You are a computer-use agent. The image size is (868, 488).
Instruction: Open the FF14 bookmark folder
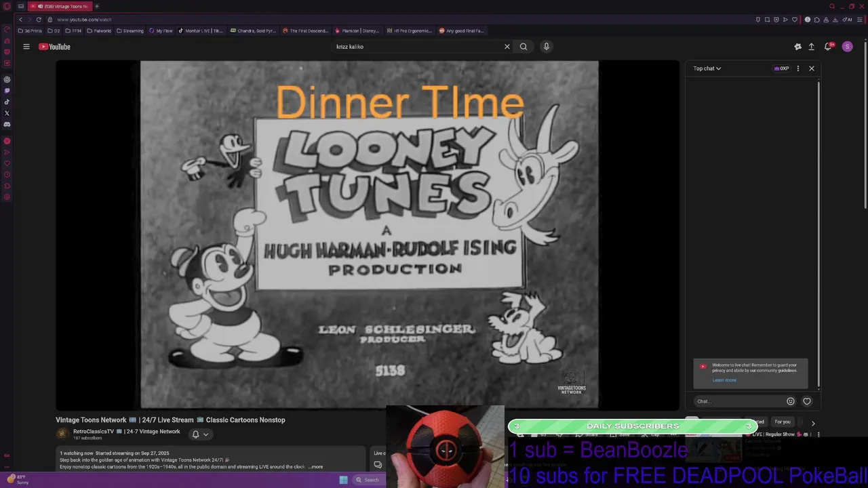tap(73, 30)
